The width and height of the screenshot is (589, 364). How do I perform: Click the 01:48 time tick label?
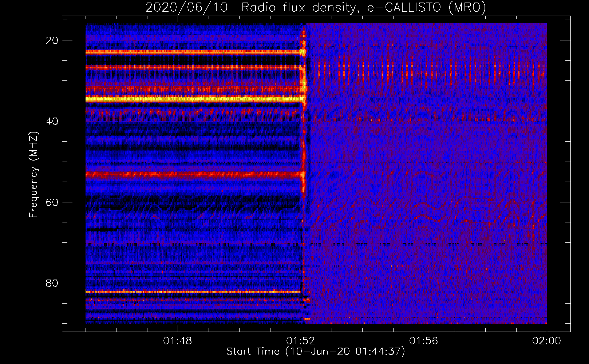coord(178,341)
